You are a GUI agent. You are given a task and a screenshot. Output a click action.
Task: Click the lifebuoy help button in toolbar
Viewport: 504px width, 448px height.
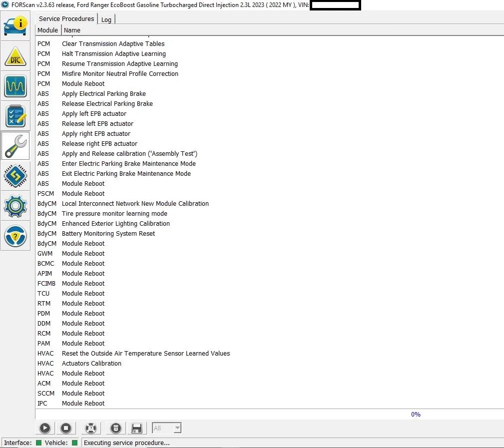point(90,428)
